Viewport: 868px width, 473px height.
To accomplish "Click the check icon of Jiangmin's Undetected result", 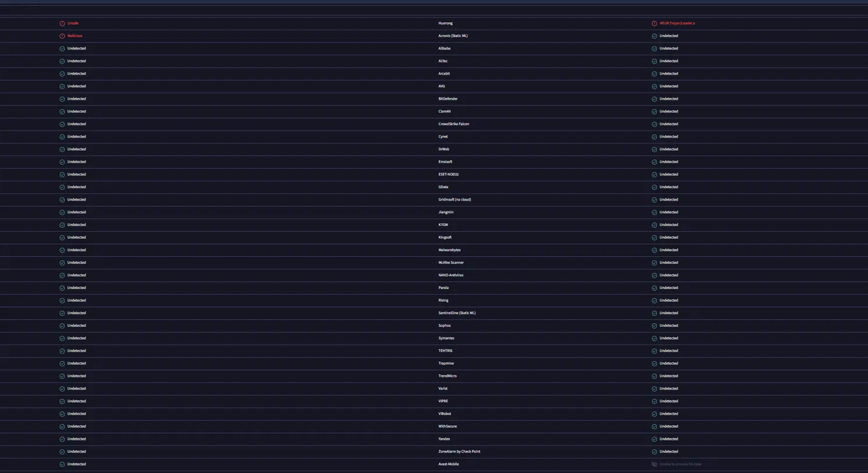I will coord(655,212).
